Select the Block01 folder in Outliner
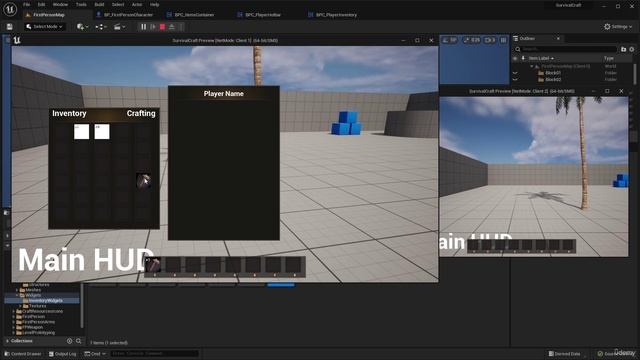Image resolution: width=640 pixels, height=360 pixels. pos(553,73)
